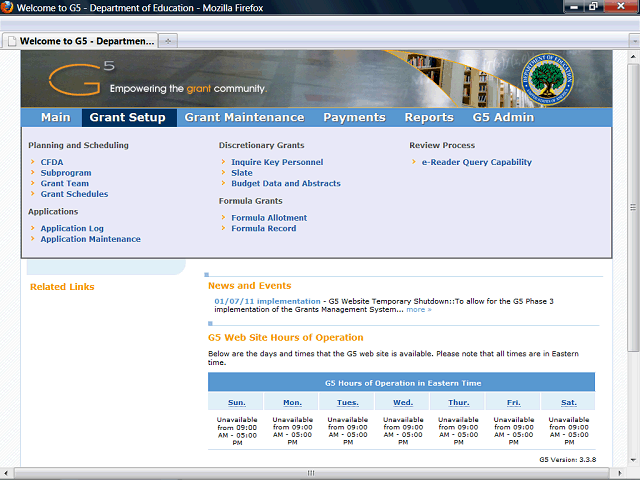Click the horizontal scrollbar thumb
The height and width of the screenshot is (480, 640).
311,473
